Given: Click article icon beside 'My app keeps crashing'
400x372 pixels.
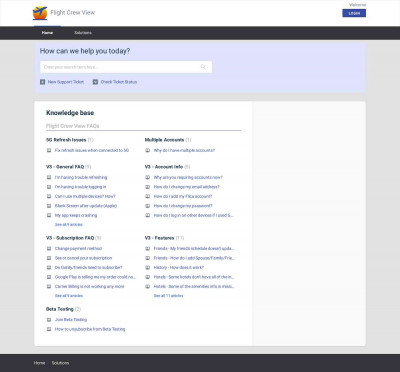Looking at the screenshot, I should (x=49, y=215).
